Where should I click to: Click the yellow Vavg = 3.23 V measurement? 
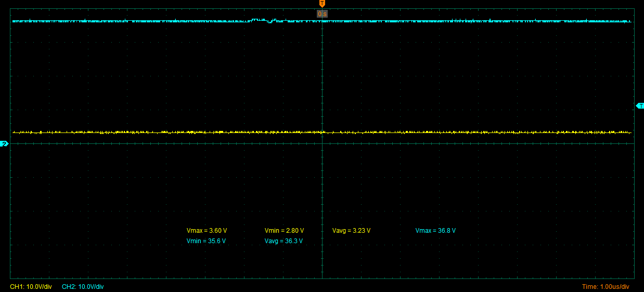tap(351, 231)
